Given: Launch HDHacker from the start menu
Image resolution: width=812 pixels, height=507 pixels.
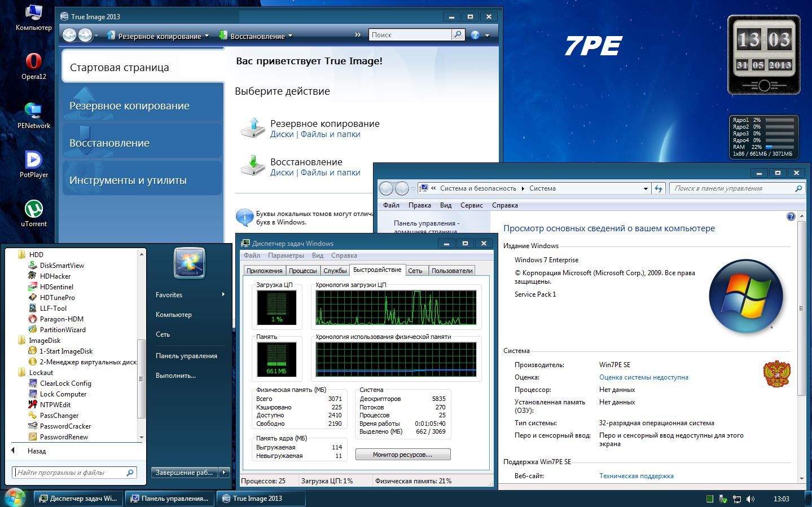Looking at the screenshot, I should point(55,276).
